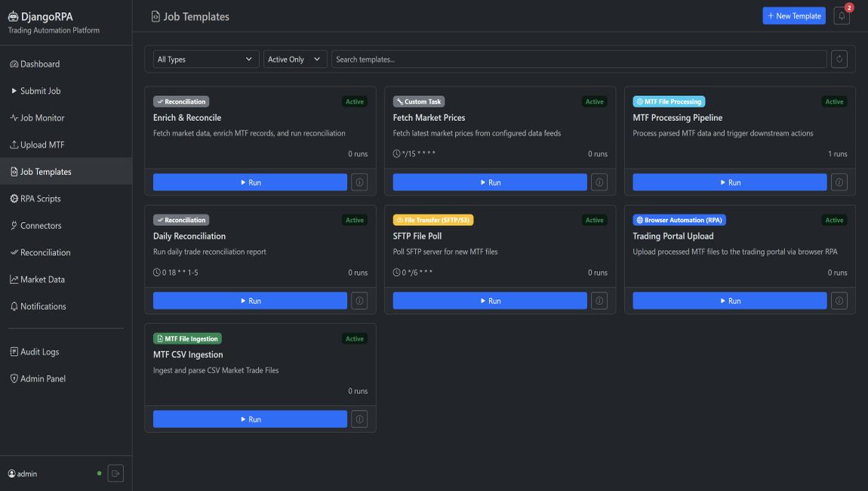Open info icon for MTF CSV Ingestion
This screenshot has width=868, height=491.
pos(359,419)
